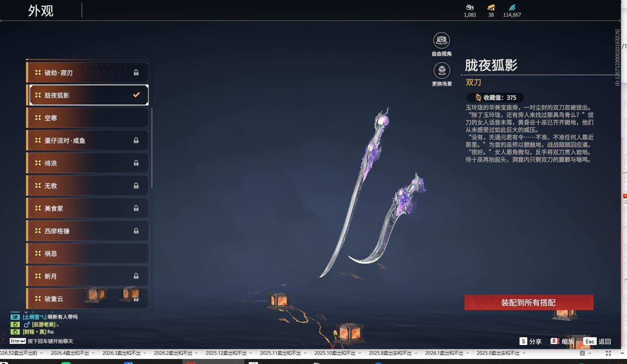Open dropdown arrow on 2025.10卖出和不出 tab
Image resolution: width=627 pixels, height=364 pixels.
point(359,353)
